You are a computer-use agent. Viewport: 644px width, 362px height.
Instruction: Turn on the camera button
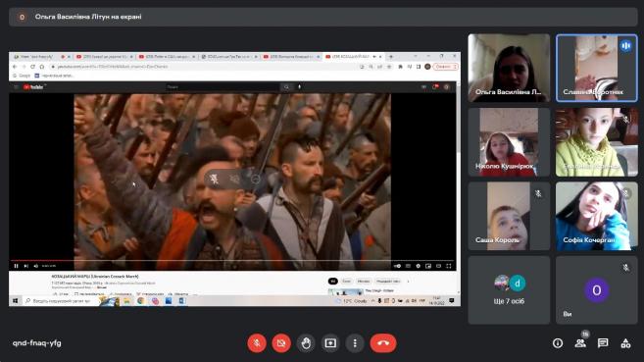[x=281, y=343]
